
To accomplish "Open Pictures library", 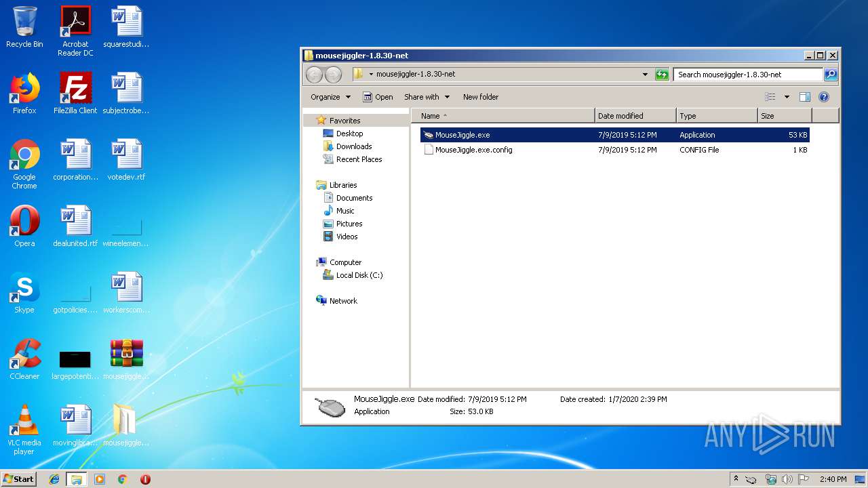I will [x=349, y=224].
